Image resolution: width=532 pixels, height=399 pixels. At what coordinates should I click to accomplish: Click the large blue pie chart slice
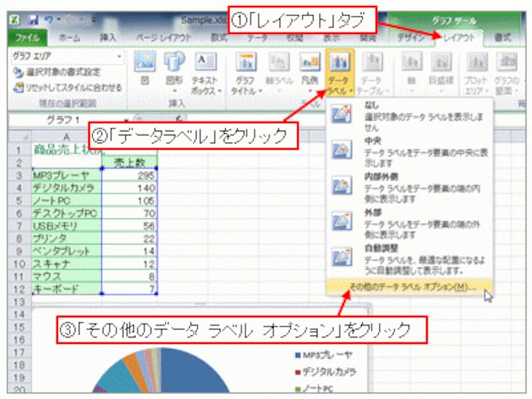[x=190, y=373]
